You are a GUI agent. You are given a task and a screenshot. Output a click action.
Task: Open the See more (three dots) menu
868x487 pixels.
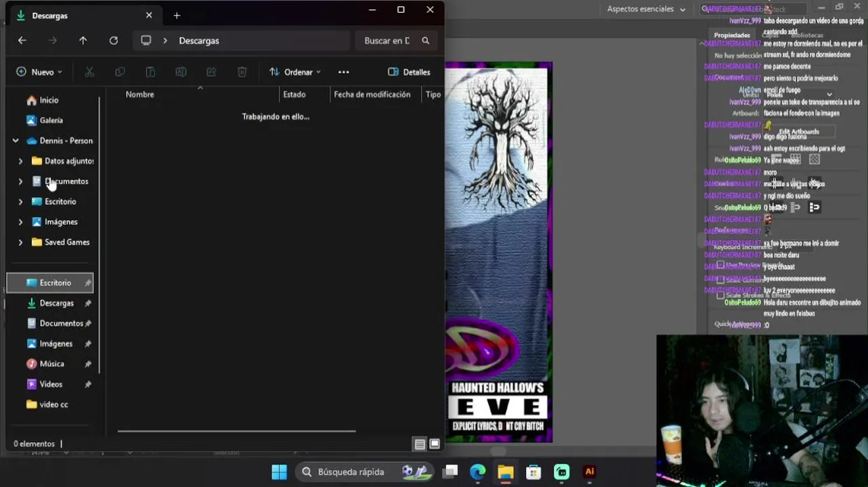(x=343, y=72)
